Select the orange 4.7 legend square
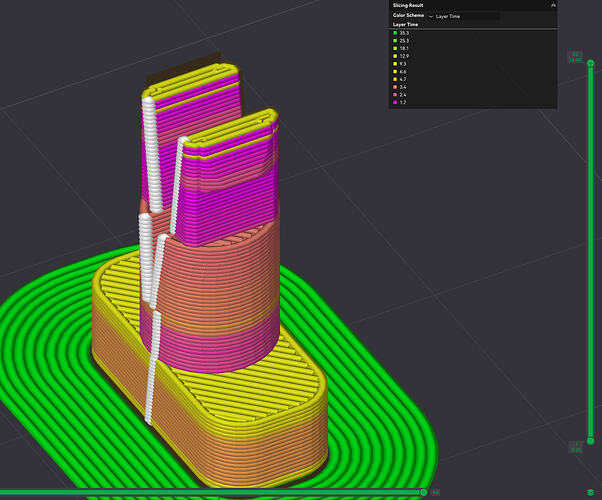 click(x=395, y=79)
